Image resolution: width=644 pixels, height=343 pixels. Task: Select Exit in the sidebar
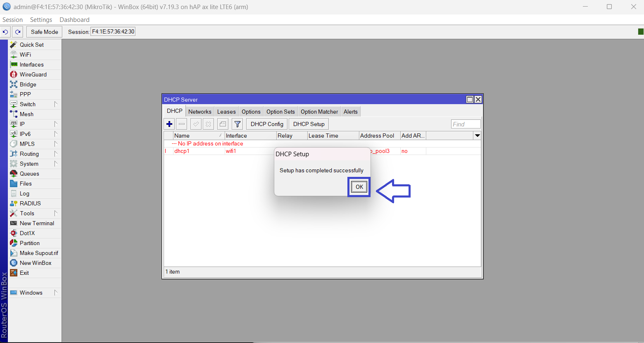(35, 273)
